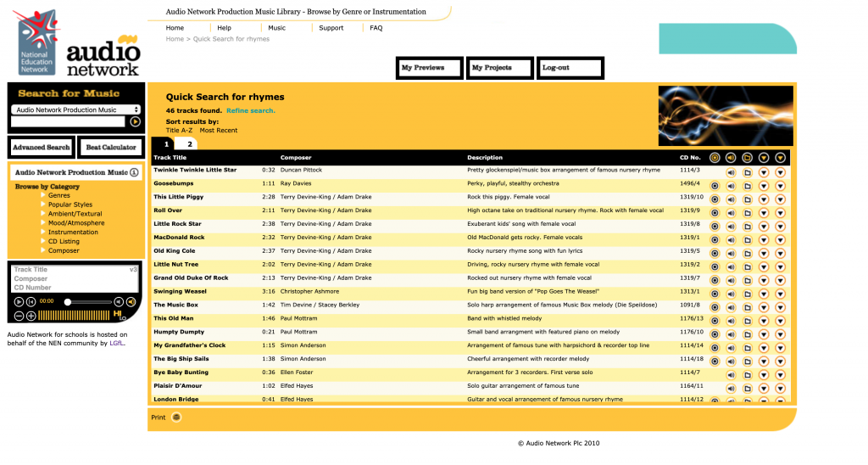Sort results by Most Recent
868x465 pixels.
pyautogui.click(x=219, y=131)
